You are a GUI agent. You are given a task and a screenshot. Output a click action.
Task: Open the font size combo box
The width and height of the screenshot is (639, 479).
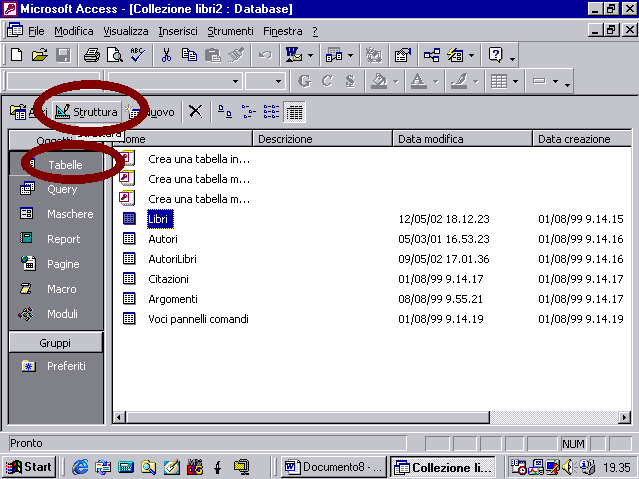264,81
